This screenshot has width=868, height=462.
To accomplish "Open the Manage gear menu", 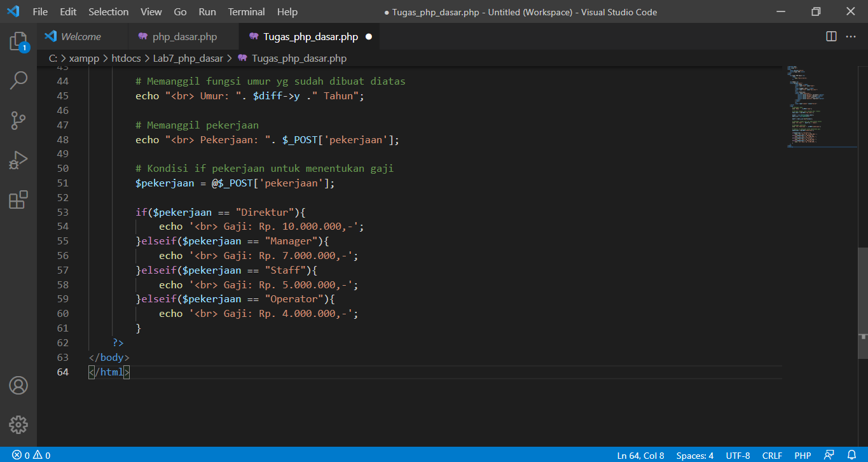I will [18, 424].
